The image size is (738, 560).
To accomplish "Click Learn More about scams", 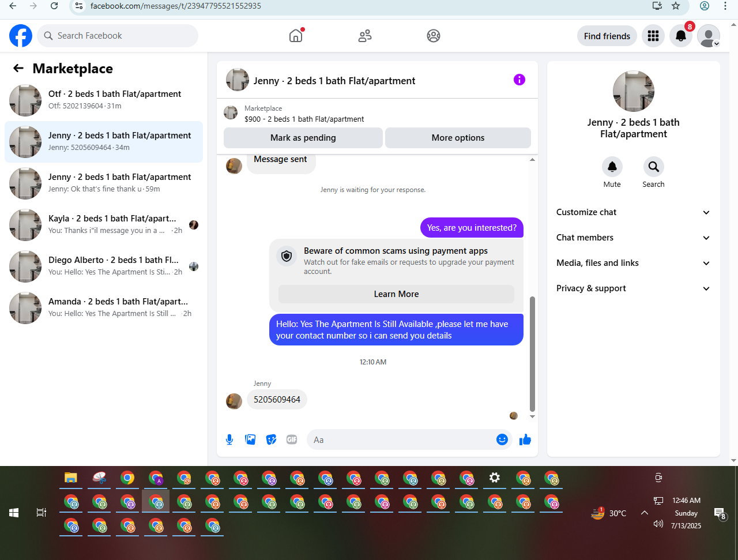I will pos(396,294).
